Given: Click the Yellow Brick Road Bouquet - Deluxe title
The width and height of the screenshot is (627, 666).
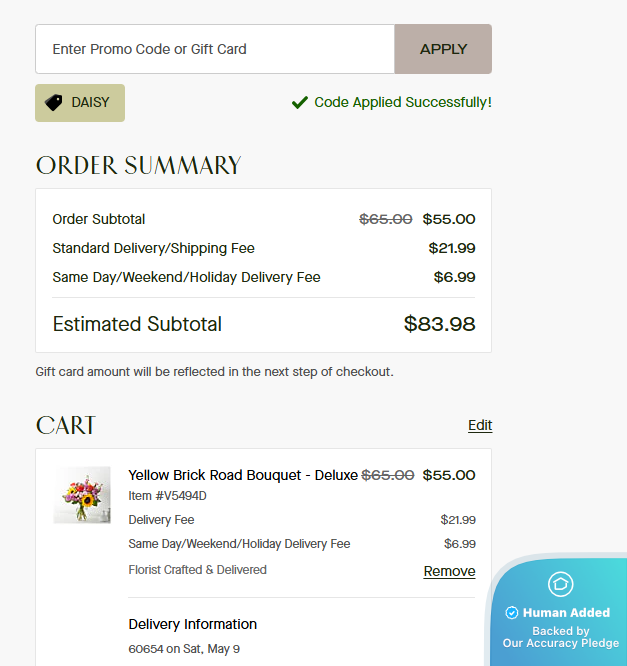Looking at the screenshot, I should pyautogui.click(x=243, y=475).
